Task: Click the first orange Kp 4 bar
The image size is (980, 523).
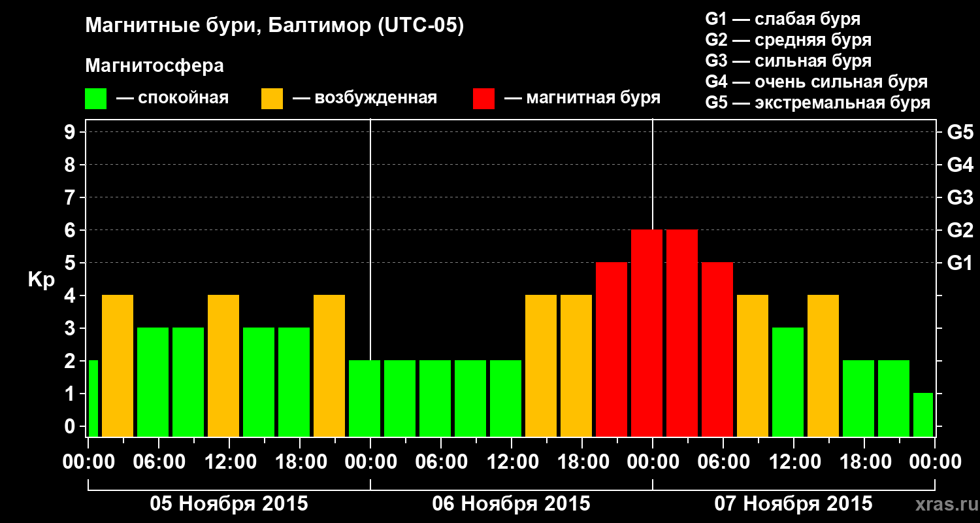Action: point(118,365)
